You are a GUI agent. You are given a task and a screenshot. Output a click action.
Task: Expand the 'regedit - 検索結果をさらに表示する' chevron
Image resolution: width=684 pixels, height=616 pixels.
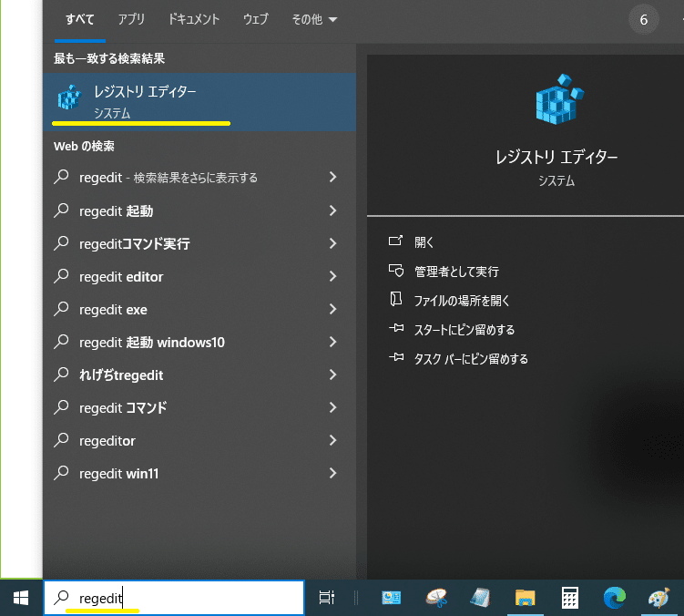(x=332, y=177)
